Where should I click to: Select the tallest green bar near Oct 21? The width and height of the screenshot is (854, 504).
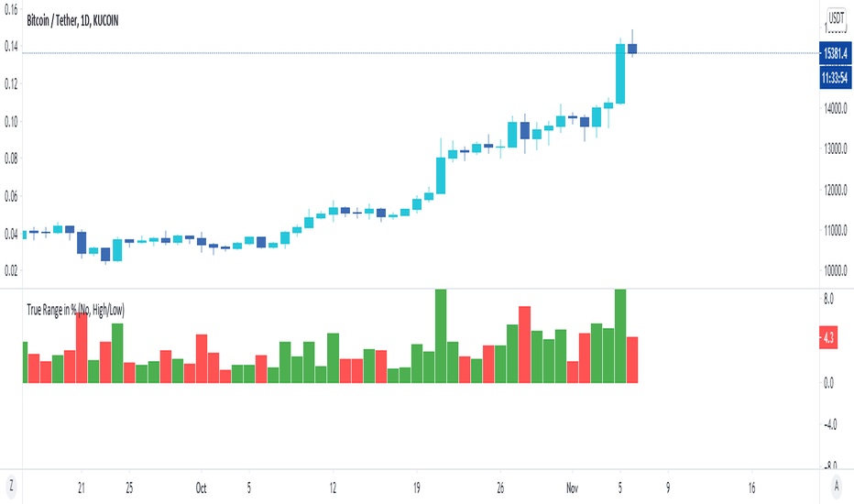click(441, 336)
